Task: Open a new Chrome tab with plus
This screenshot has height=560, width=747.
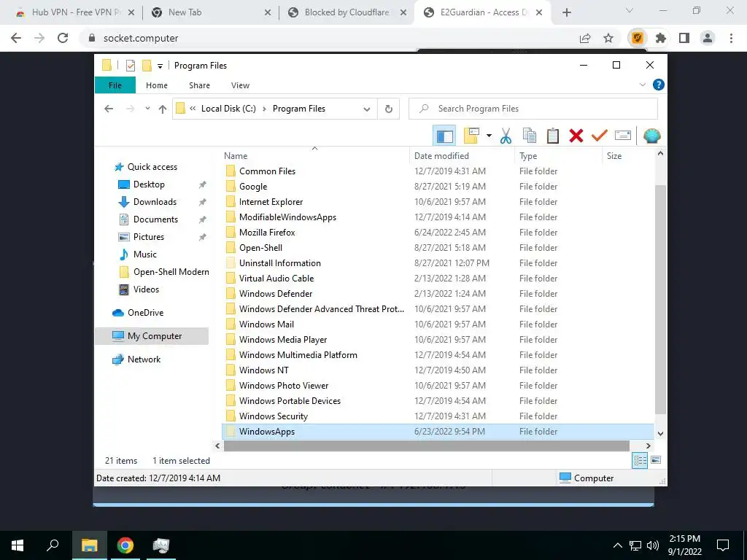Action: click(566, 13)
